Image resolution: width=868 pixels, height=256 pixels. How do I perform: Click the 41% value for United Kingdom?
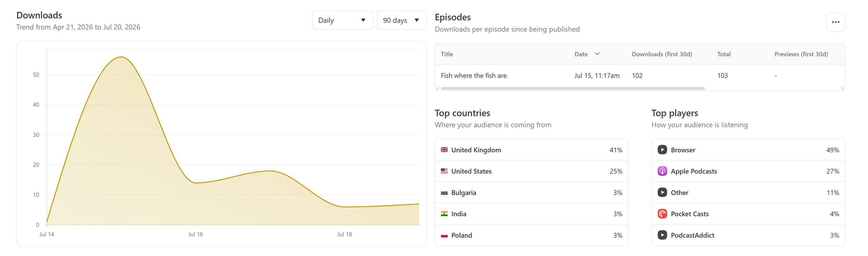[x=616, y=150]
